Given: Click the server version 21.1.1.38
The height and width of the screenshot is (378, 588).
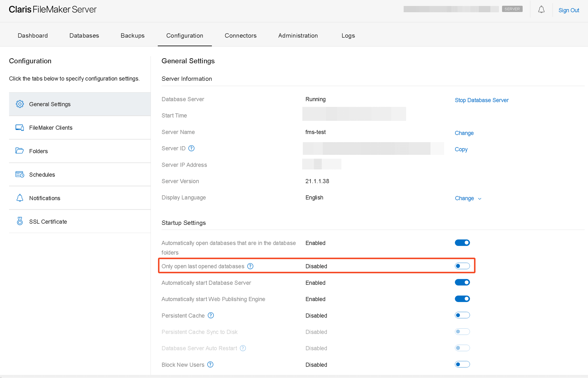Looking at the screenshot, I should (317, 181).
